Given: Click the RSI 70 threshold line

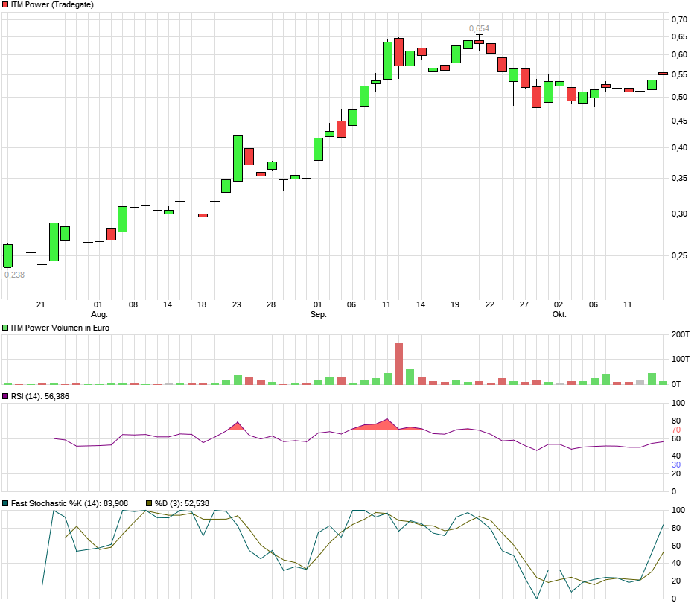Looking at the screenshot, I should pyautogui.click(x=335, y=429).
